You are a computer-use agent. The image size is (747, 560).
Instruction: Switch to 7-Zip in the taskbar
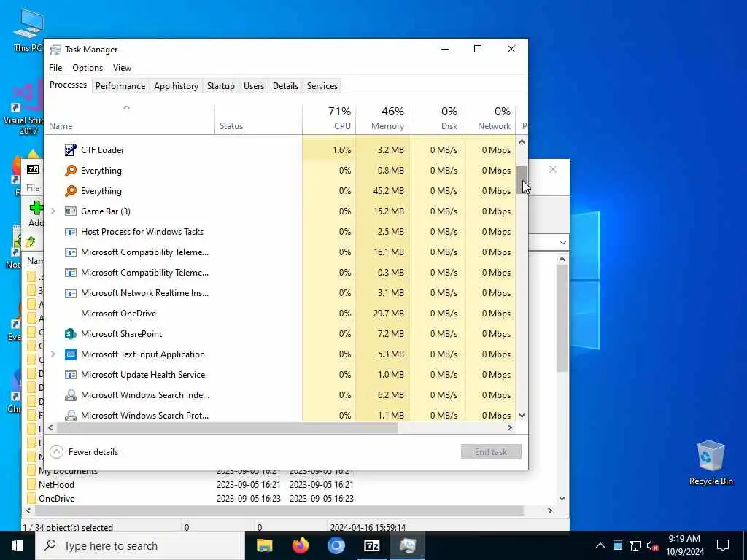(x=371, y=545)
